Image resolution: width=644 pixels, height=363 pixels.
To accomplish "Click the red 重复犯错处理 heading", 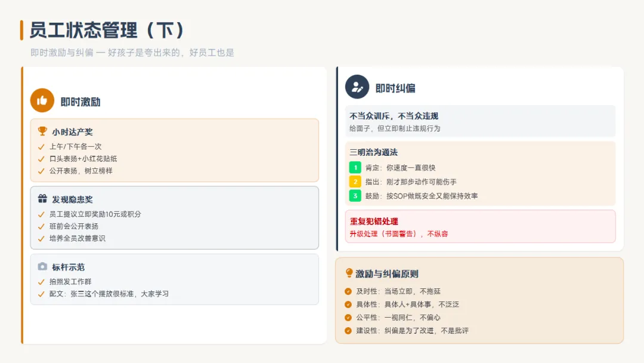I will (374, 222).
